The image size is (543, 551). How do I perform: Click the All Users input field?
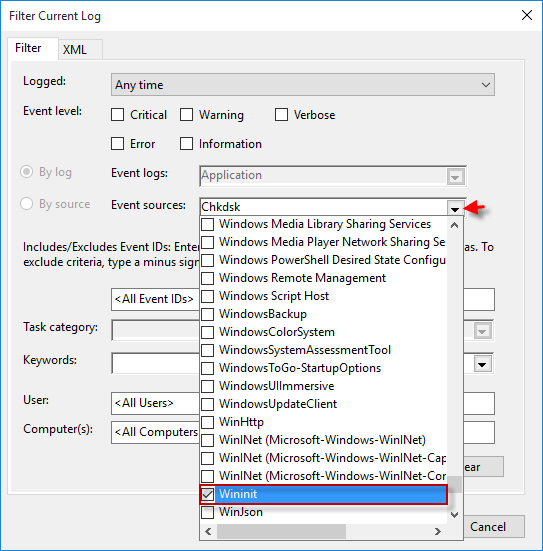[155, 403]
